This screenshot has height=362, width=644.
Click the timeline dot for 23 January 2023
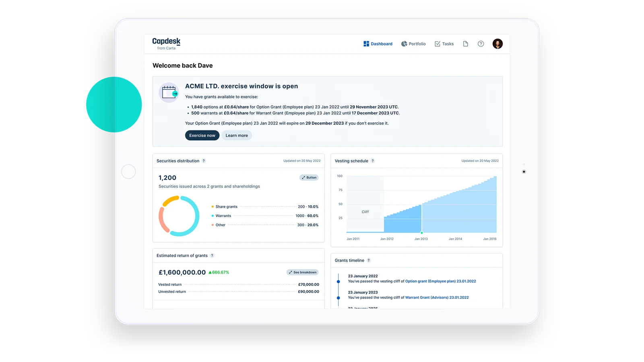tap(339, 298)
